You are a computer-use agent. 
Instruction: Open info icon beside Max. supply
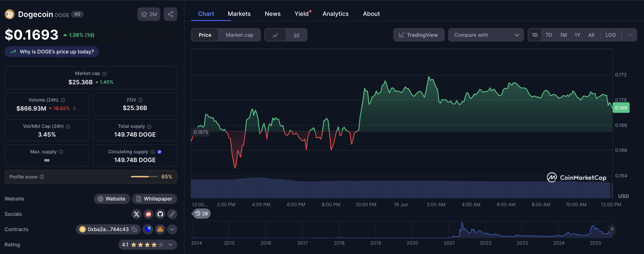[61, 152]
